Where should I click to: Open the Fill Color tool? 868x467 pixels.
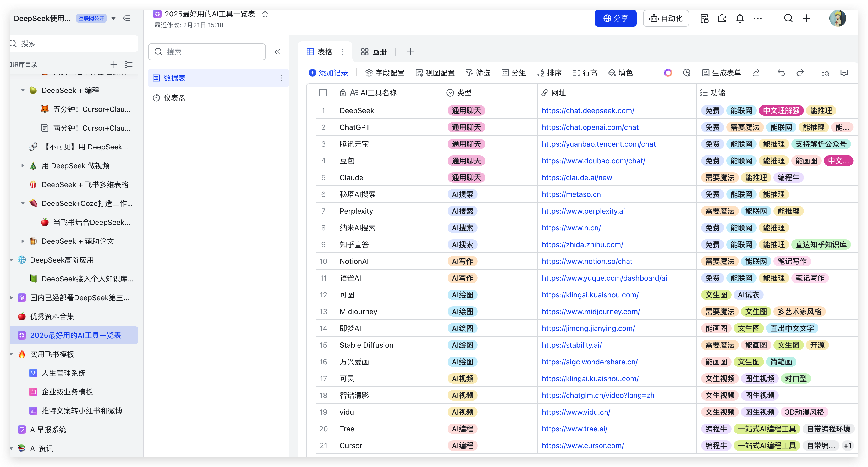click(620, 73)
